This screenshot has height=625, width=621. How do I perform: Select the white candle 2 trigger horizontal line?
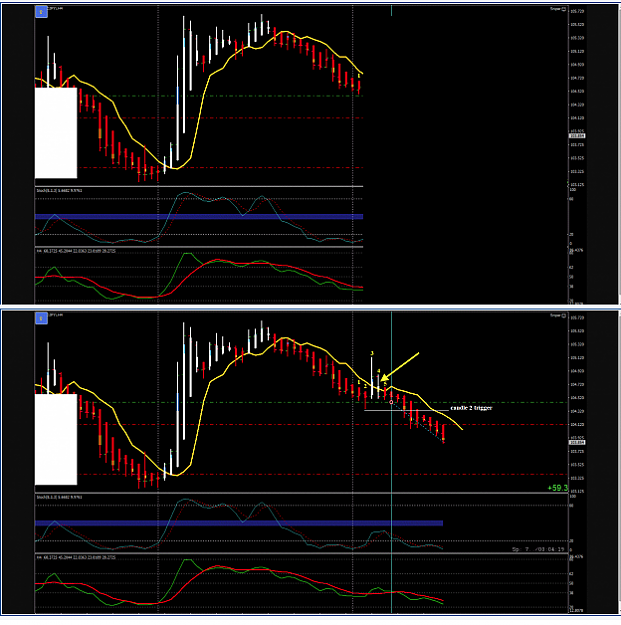click(406, 410)
